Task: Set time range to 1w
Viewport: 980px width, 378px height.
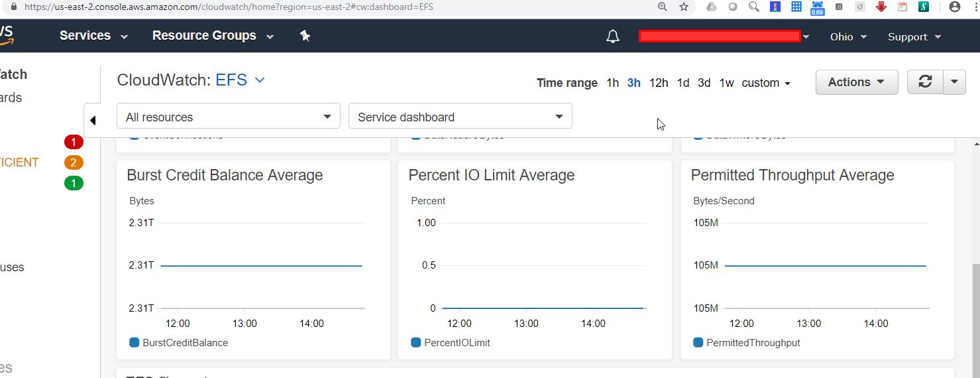Action: click(x=727, y=83)
